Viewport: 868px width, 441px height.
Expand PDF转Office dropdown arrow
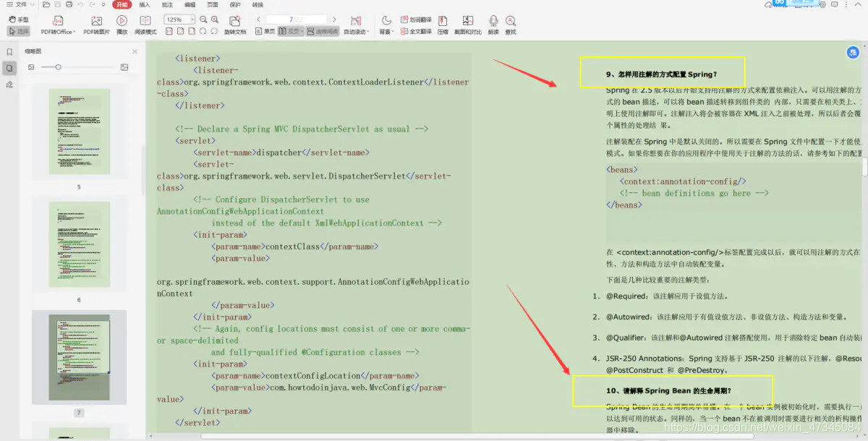tap(75, 32)
